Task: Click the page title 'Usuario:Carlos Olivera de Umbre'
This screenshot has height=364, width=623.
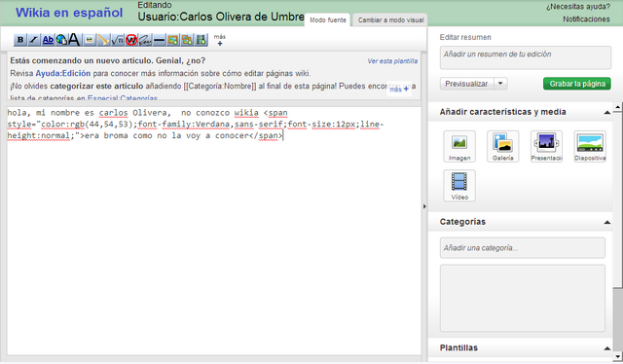Action: 221,17
